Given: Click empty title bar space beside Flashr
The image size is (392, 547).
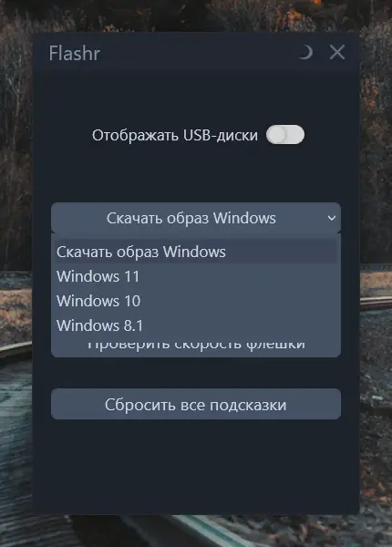Looking at the screenshot, I should tap(199, 52).
